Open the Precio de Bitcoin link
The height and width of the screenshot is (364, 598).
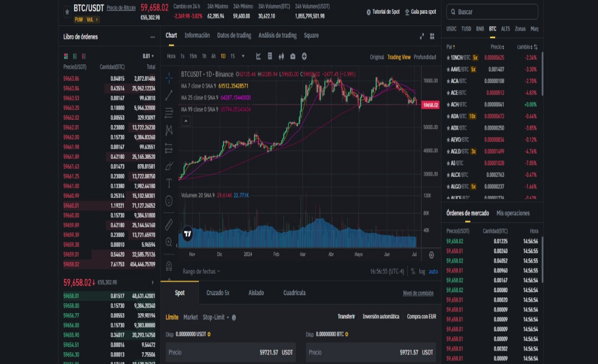(121, 8)
